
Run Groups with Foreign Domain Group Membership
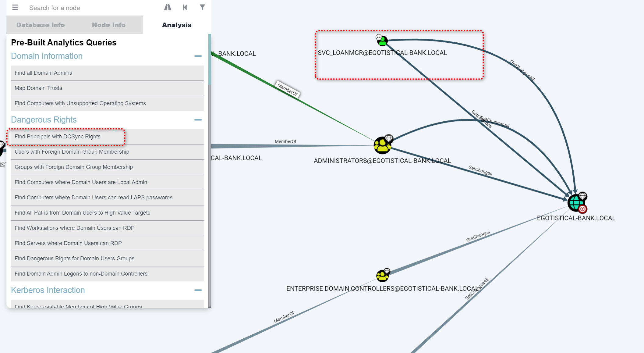tap(107, 167)
